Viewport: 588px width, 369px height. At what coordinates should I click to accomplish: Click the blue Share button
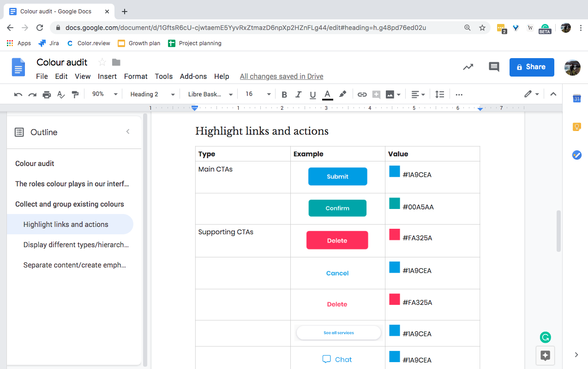pyautogui.click(x=532, y=67)
